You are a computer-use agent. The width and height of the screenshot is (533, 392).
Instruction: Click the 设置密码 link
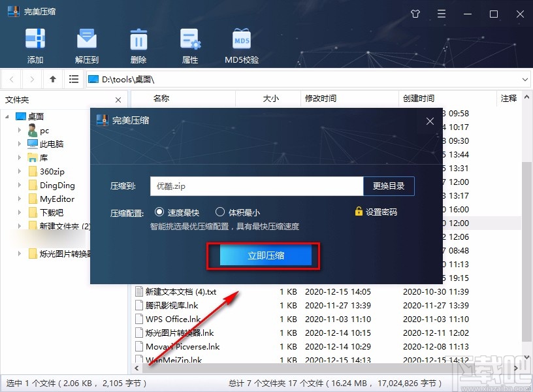coord(381,212)
